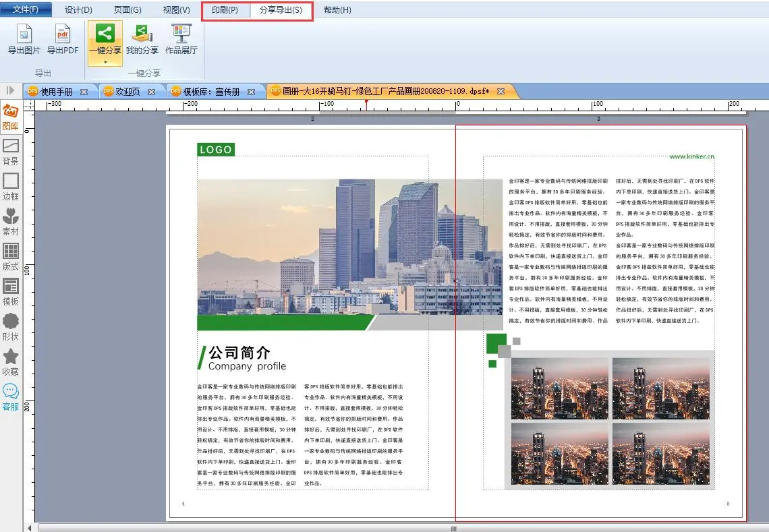Open the Materials (素材) sidebar panel
This screenshot has width=769, height=532.
tap(11, 223)
